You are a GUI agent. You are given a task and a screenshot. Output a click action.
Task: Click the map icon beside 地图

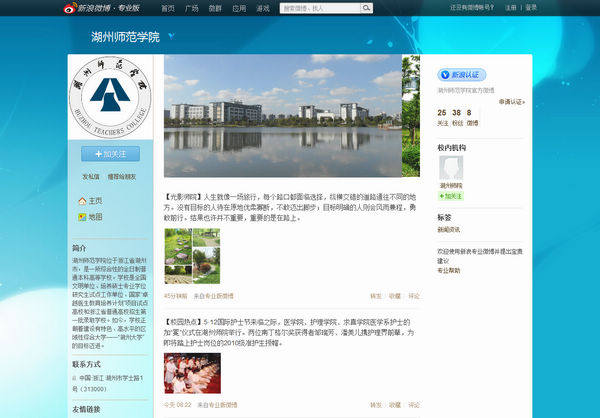[x=81, y=216]
